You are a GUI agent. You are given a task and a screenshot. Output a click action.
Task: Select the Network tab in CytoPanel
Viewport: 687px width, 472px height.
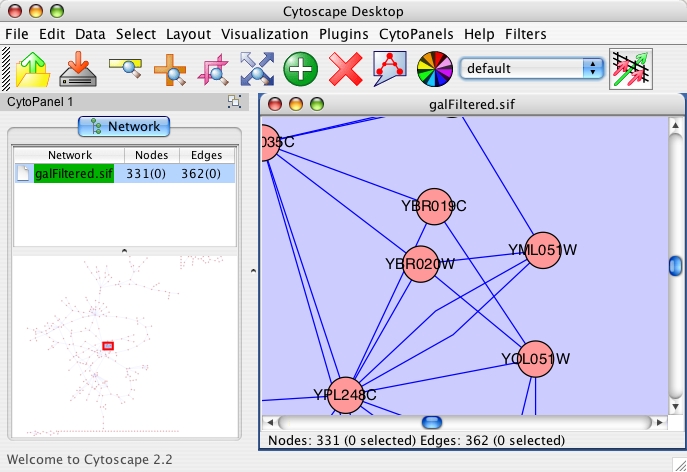(125, 126)
